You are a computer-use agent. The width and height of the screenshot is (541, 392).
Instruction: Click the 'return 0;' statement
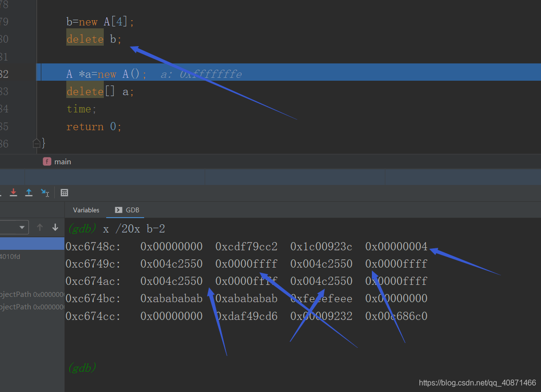point(94,127)
